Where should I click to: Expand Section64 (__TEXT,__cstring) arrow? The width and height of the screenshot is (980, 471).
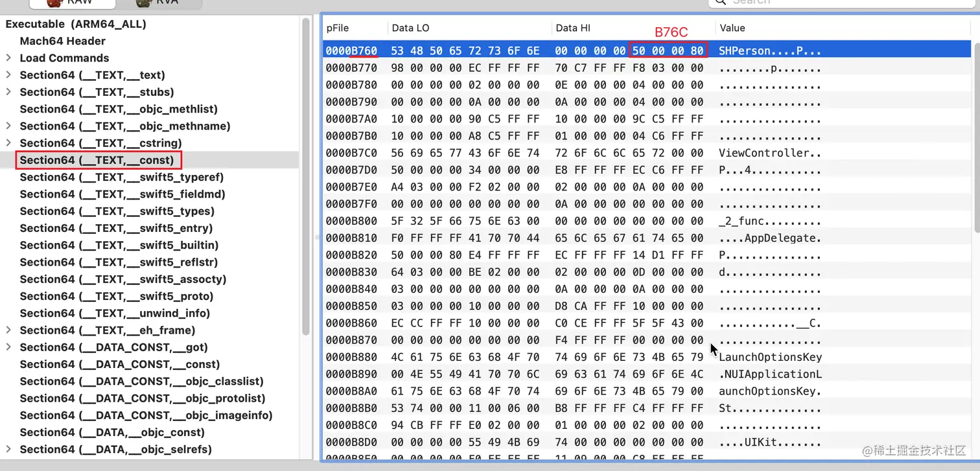click(x=8, y=143)
